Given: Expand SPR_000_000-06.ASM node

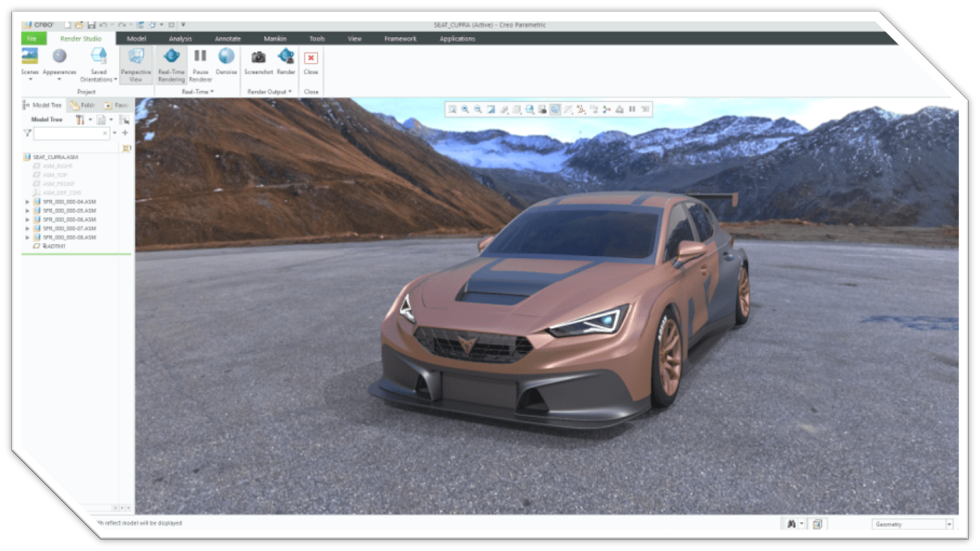Looking at the screenshot, I should click(x=28, y=219).
